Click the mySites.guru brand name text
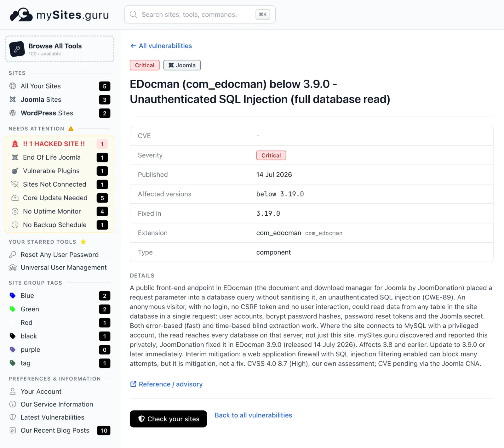 [72, 15]
